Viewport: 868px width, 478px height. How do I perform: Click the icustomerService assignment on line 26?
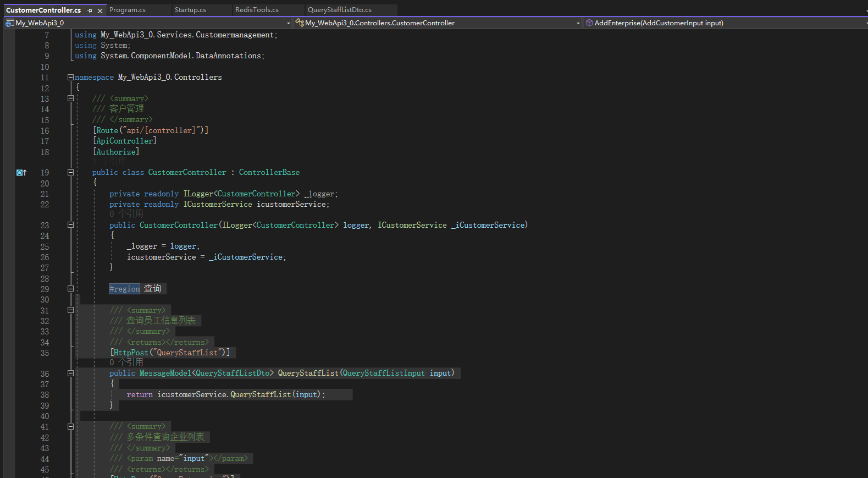(x=206, y=257)
